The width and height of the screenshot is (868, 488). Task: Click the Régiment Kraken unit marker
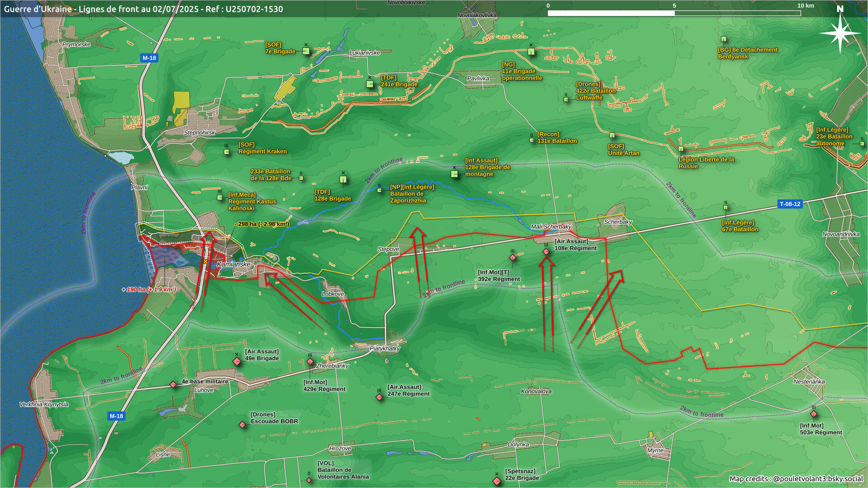pos(226,152)
